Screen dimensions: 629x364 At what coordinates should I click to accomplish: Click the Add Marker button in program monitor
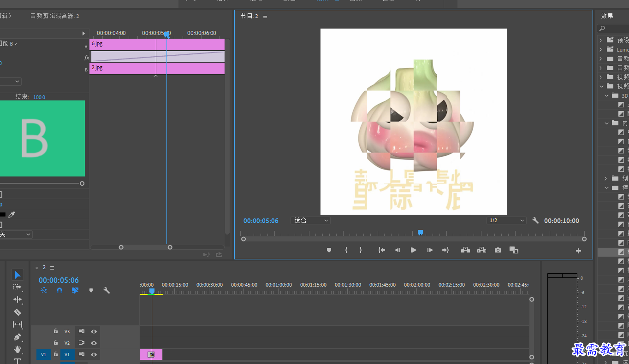[329, 250]
